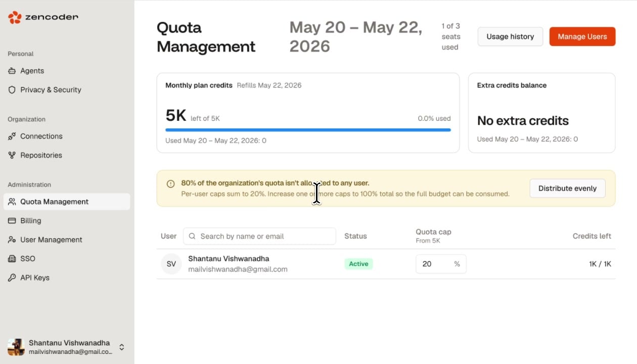The height and width of the screenshot is (364, 637).
Task: Click the Quota Management people icon
Action: coord(12,202)
